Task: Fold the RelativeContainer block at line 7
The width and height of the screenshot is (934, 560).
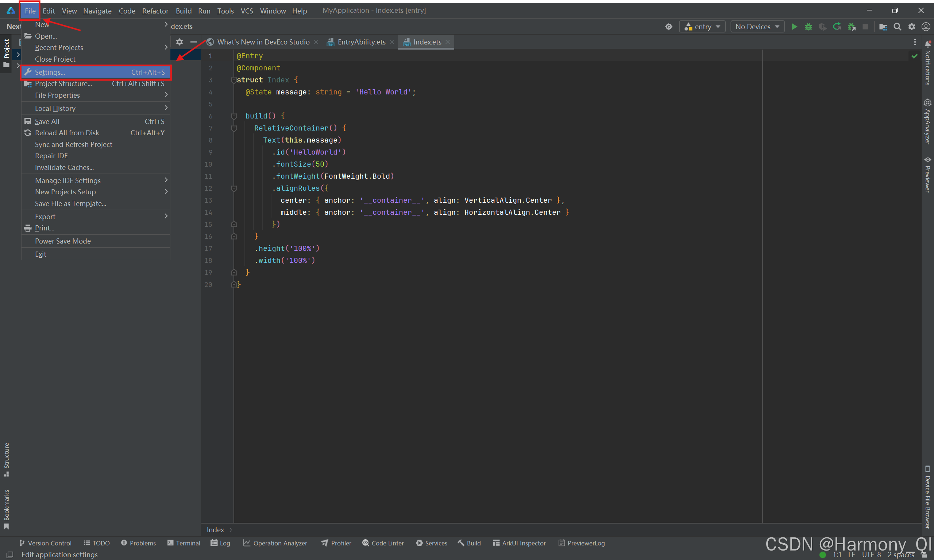Action: pyautogui.click(x=234, y=128)
